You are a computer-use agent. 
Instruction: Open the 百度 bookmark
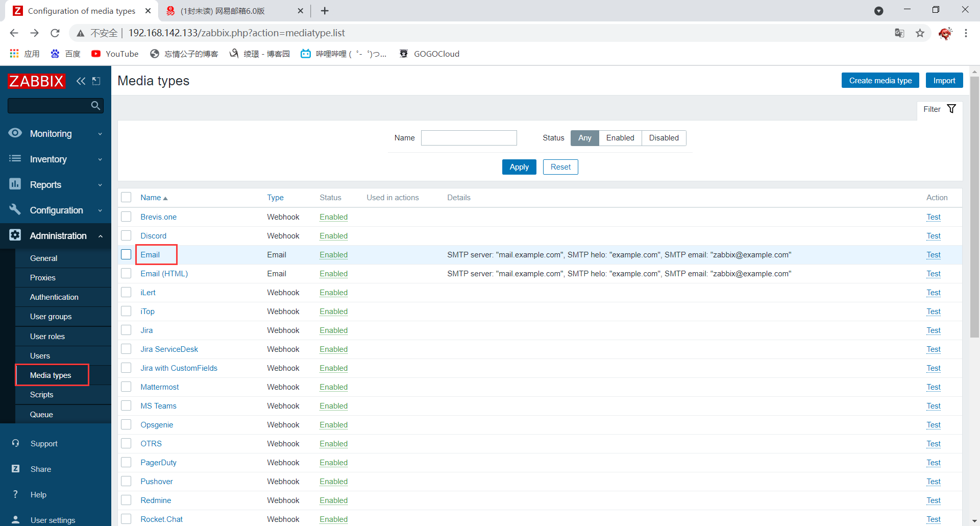pos(66,54)
